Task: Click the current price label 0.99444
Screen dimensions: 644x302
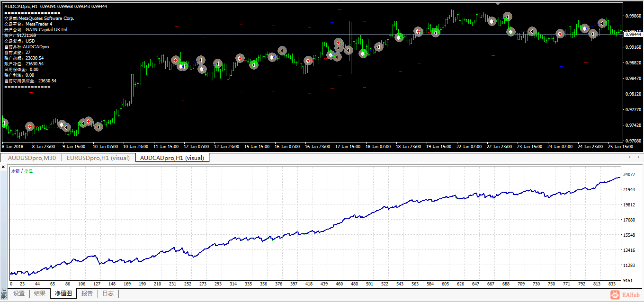Action: (633, 35)
